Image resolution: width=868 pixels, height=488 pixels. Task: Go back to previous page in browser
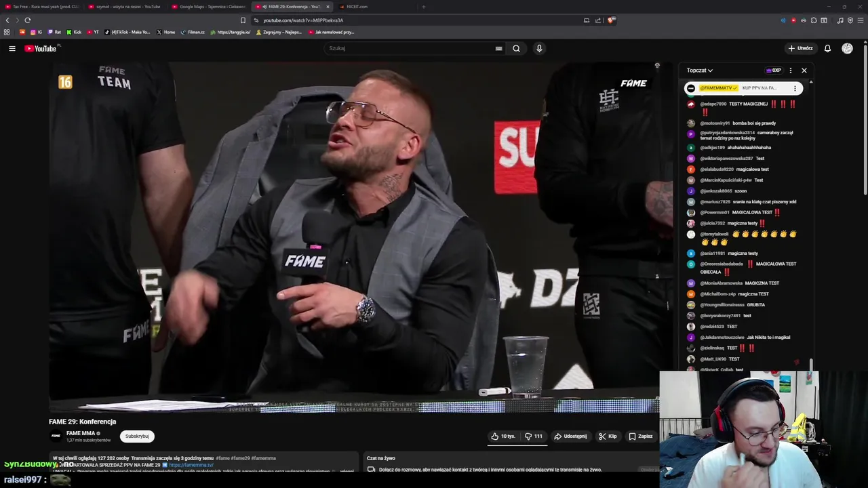(7, 20)
